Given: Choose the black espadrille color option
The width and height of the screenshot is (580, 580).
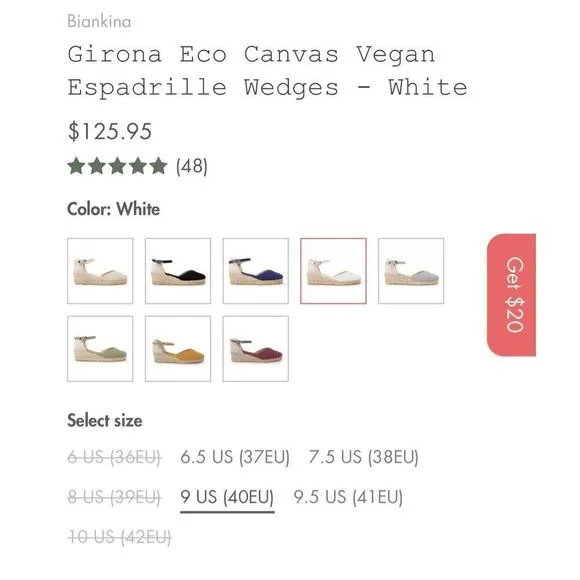Looking at the screenshot, I should pos(178,271).
